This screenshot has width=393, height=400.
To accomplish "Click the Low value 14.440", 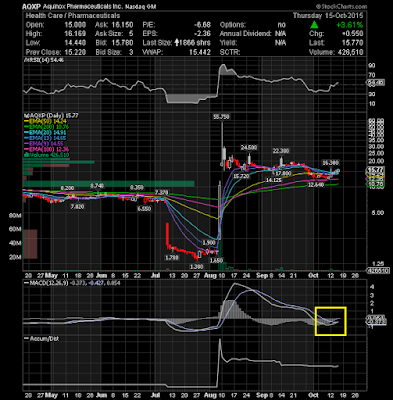I will 74,43.
